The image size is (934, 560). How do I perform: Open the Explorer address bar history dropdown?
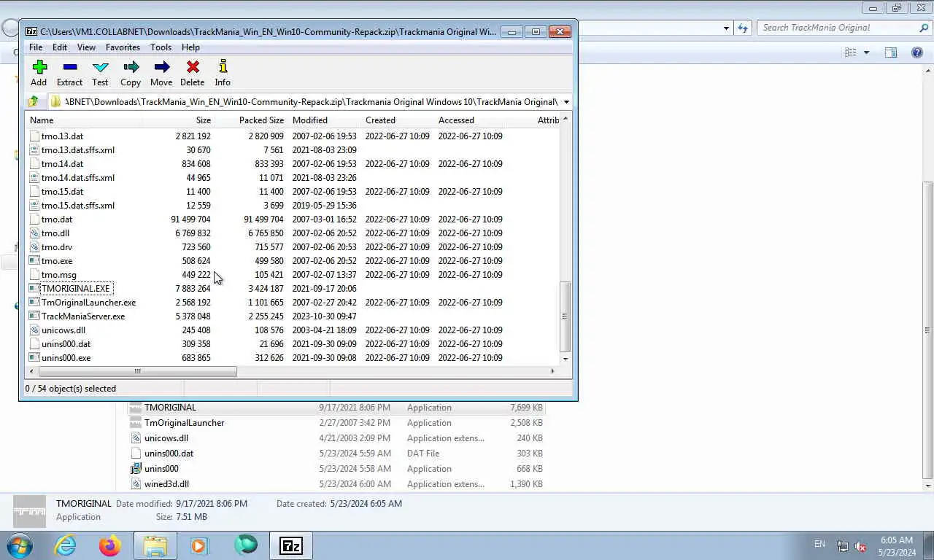tap(726, 28)
